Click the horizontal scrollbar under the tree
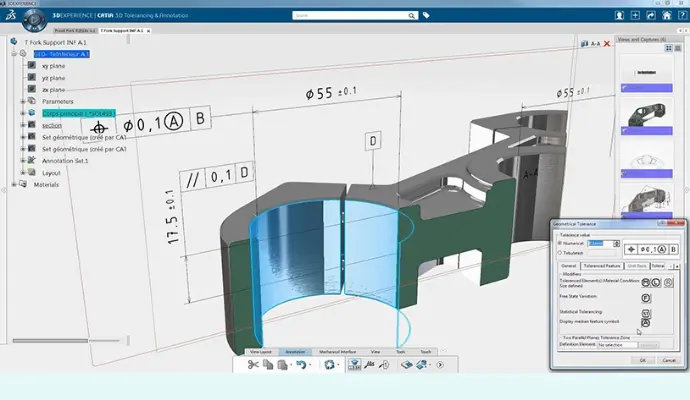 (66, 340)
